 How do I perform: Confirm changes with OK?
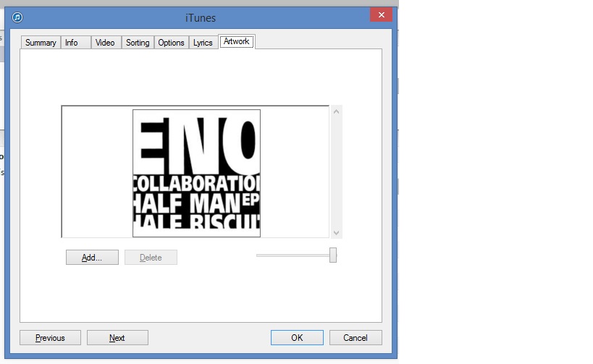(297, 337)
